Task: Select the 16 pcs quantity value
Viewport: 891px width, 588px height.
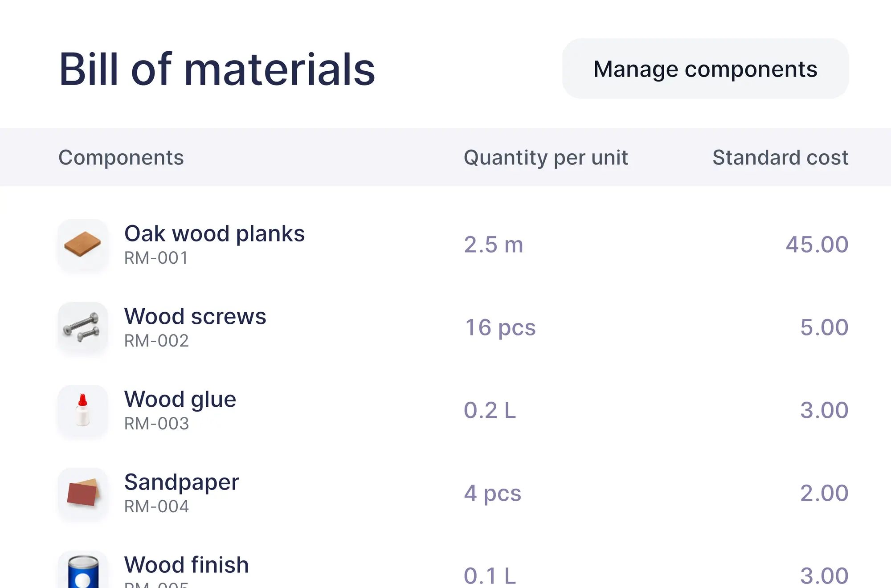Action: (x=500, y=328)
